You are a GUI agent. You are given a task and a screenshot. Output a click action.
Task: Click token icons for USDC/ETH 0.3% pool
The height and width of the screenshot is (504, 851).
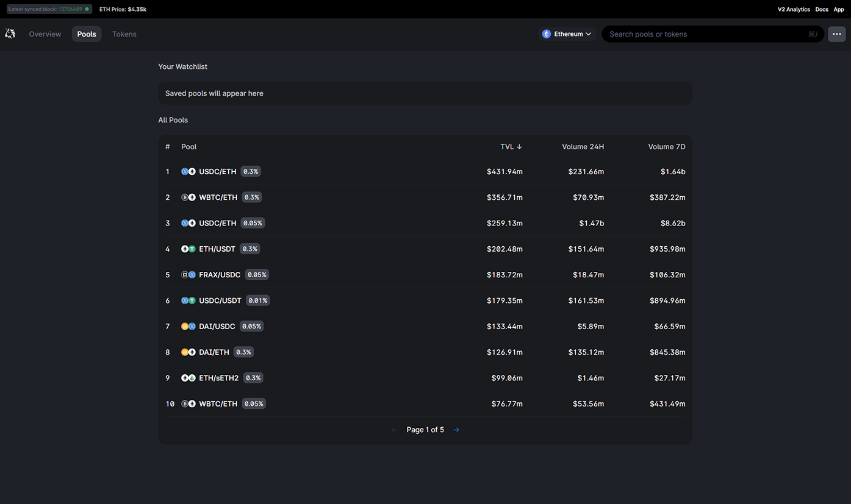[189, 172]
